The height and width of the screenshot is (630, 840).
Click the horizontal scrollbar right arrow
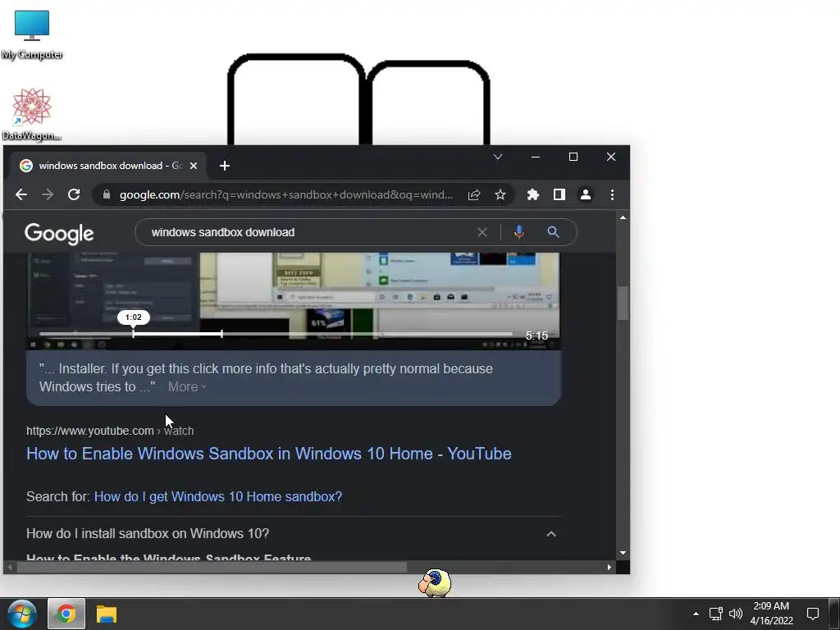609,568
